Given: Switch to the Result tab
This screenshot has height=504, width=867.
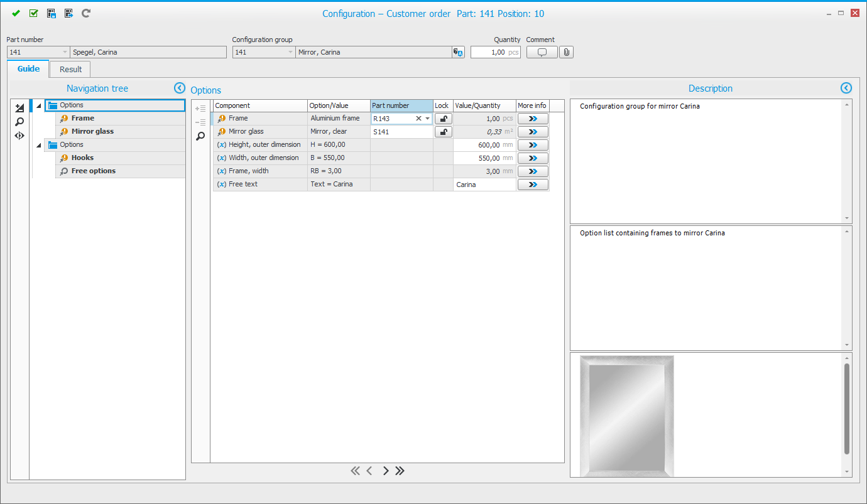Looking at the screenshot, I should pyautogui.click(x=70, y=69).
